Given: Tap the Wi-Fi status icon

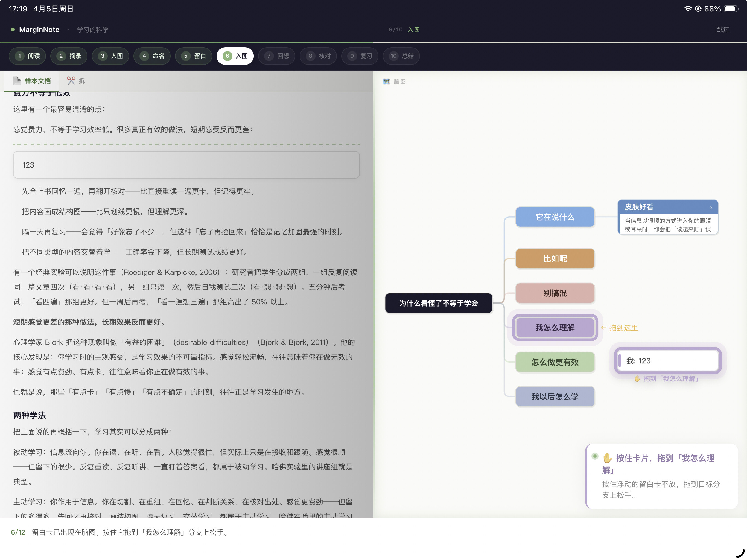Looking at the screenshot, I should click(688, 9).
